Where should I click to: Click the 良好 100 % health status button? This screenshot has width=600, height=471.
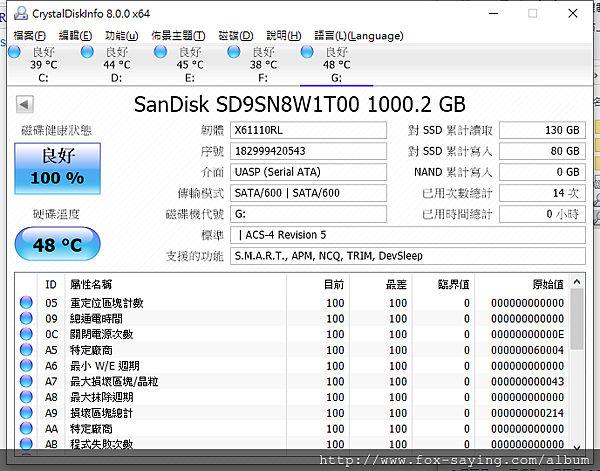pos(57,168)
